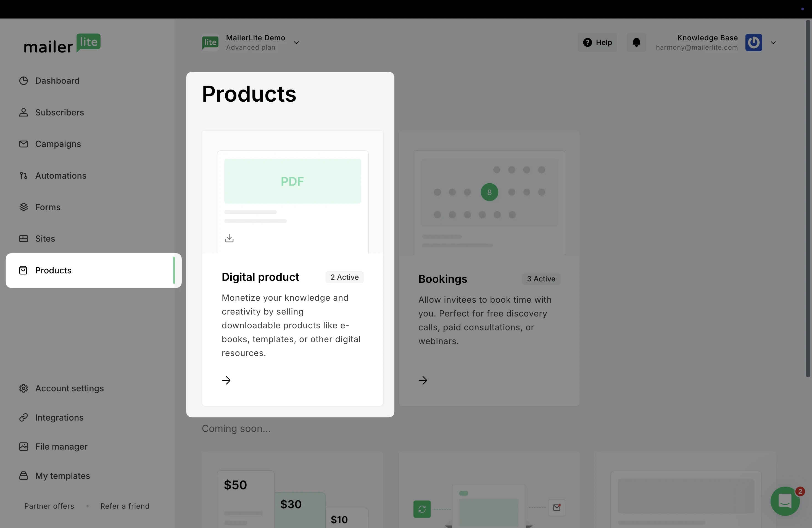
Task: Click the Help button
Action: [597, 43]
